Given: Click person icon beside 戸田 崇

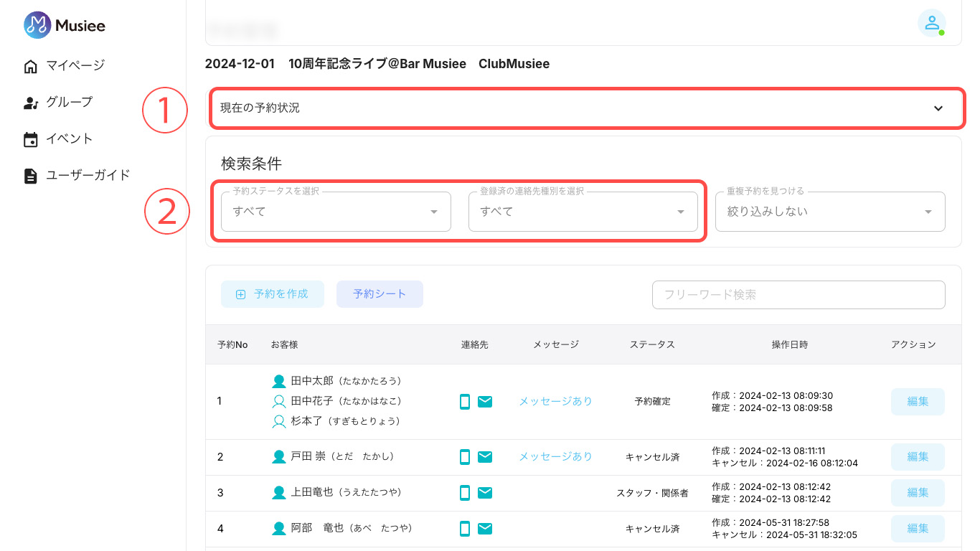Looking at the screenshot, I should tap(279, 456).
